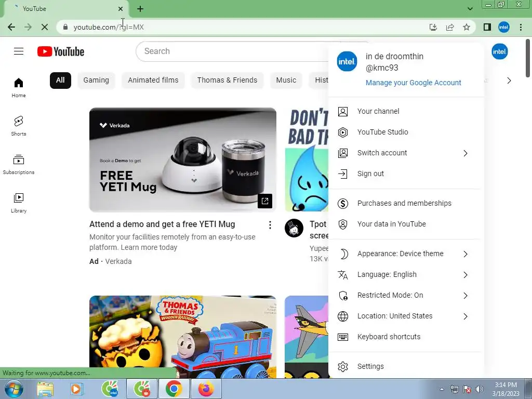Open Windows Media Player from taskbar
Screen dimensions: 532x399
[x=76, y=389]
